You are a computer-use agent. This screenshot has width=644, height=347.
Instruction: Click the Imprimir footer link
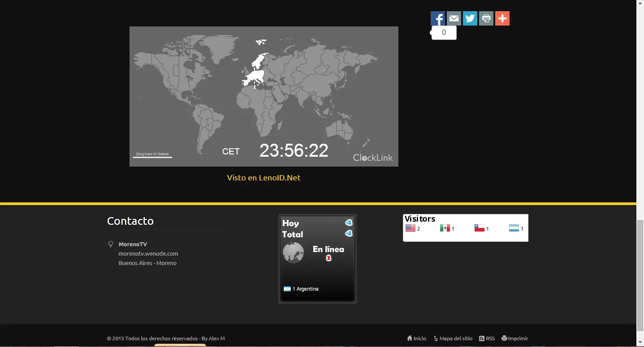(515, 338)
